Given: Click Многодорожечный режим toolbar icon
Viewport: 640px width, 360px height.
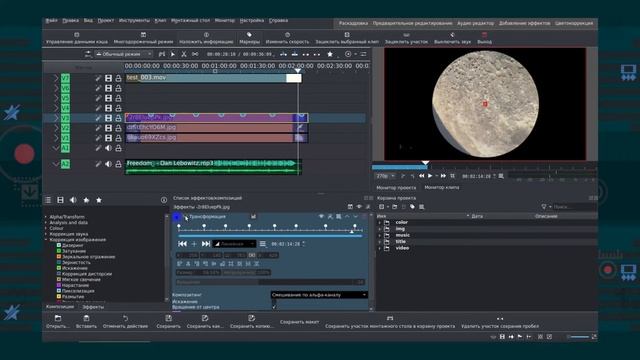Looking at the screenshot, I should tap(143, 35).
